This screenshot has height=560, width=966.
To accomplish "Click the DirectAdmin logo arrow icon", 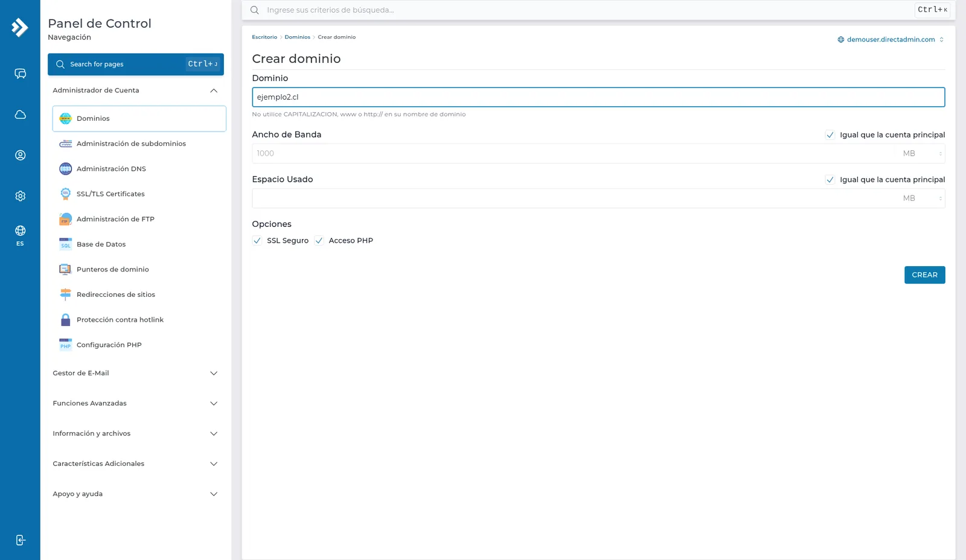I will tap(20, 27).
